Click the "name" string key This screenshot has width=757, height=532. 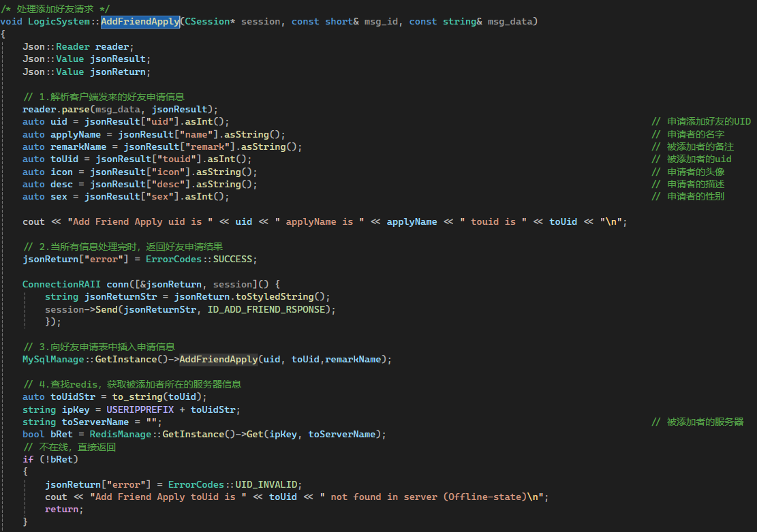tap(196, 134)
